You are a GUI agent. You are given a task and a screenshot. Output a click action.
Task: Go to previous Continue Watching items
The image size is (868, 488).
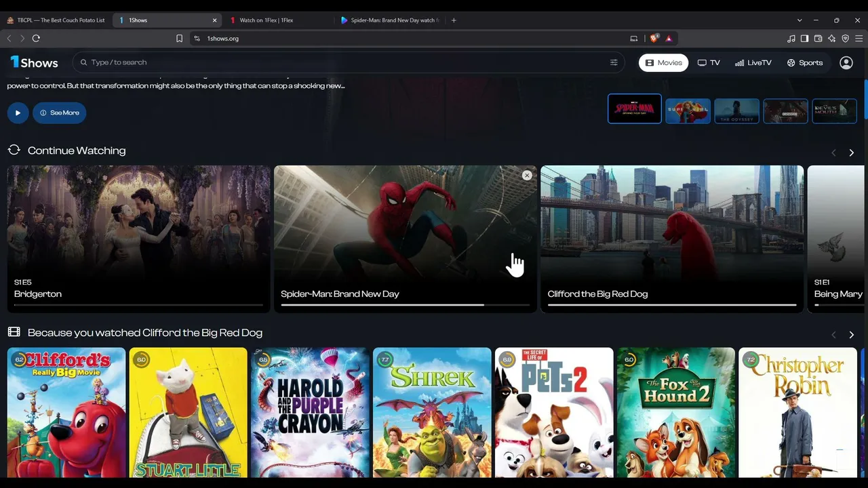[833, 153]
